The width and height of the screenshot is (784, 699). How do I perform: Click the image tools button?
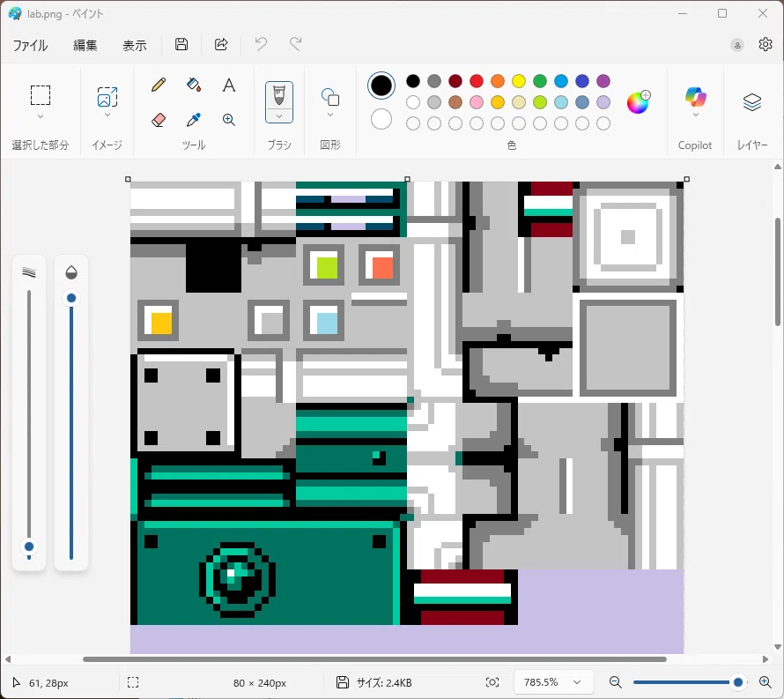107,97
